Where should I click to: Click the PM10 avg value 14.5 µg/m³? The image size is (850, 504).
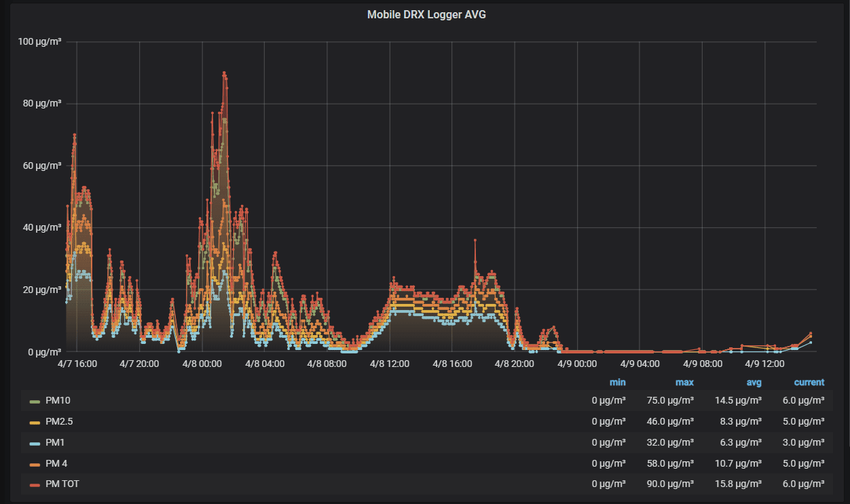(x=738, y=401)
